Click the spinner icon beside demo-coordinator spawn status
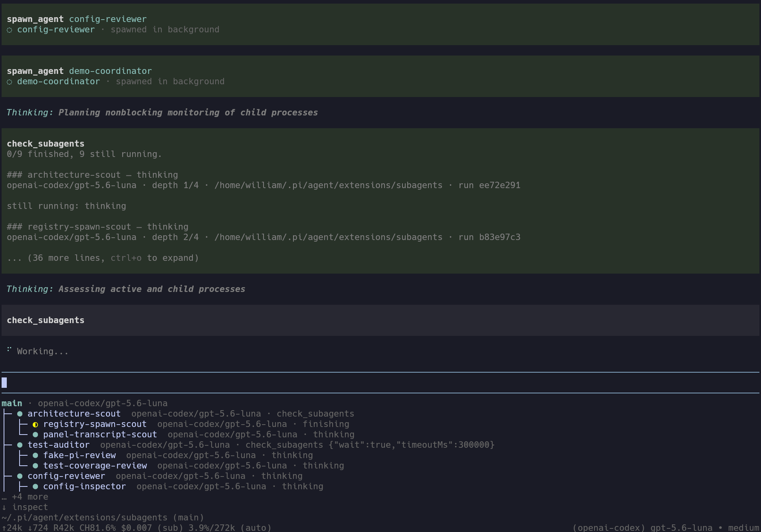The height and width of the screenshot is (532, 761). [10, 82]
